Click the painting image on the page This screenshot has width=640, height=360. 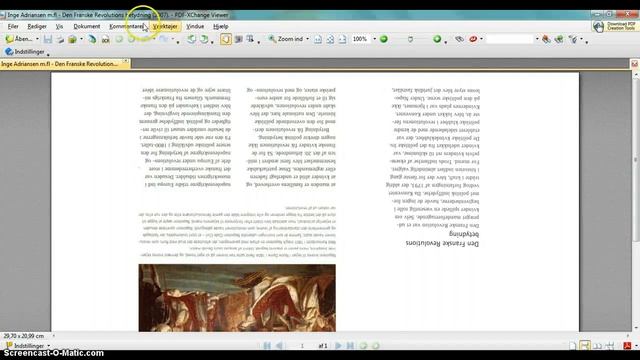(x=237, y=298)
